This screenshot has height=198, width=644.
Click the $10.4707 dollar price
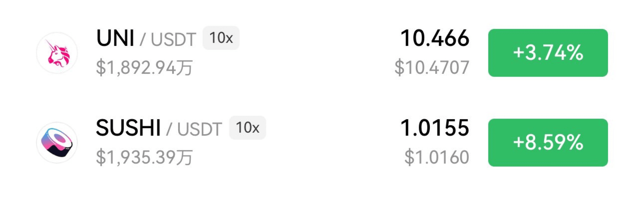click(x=432, y=67)
